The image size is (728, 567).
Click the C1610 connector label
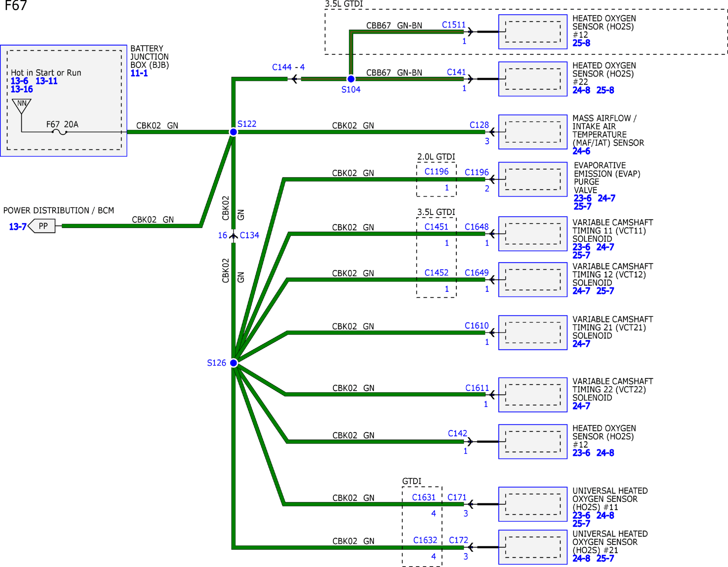[x=477, y=326]
